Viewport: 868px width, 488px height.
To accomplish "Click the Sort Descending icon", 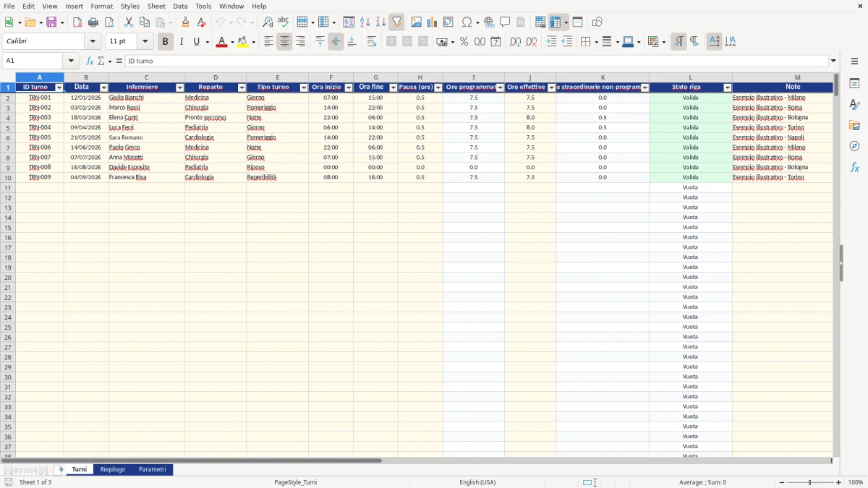I will [380, 22].
